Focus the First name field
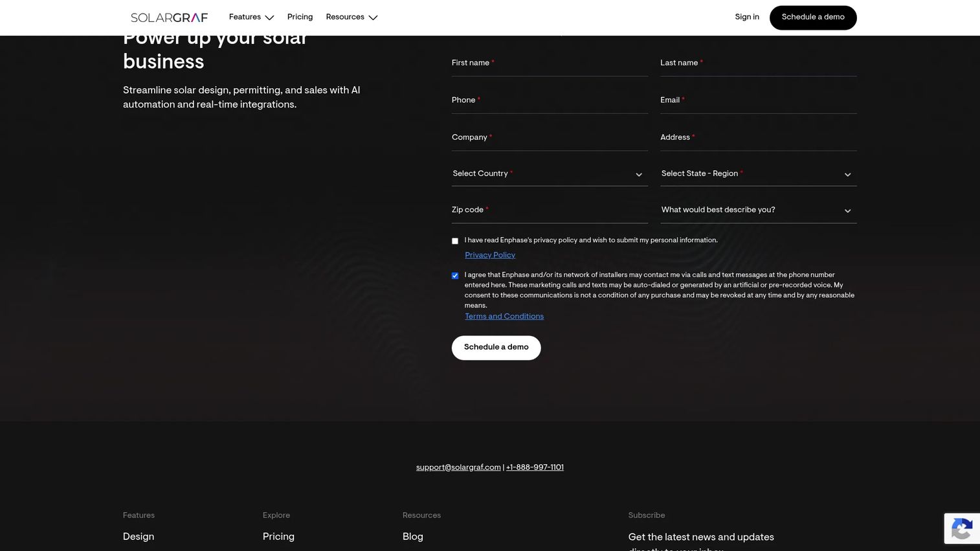Viewport: 980px width, 551px height. tap(550, 63)
